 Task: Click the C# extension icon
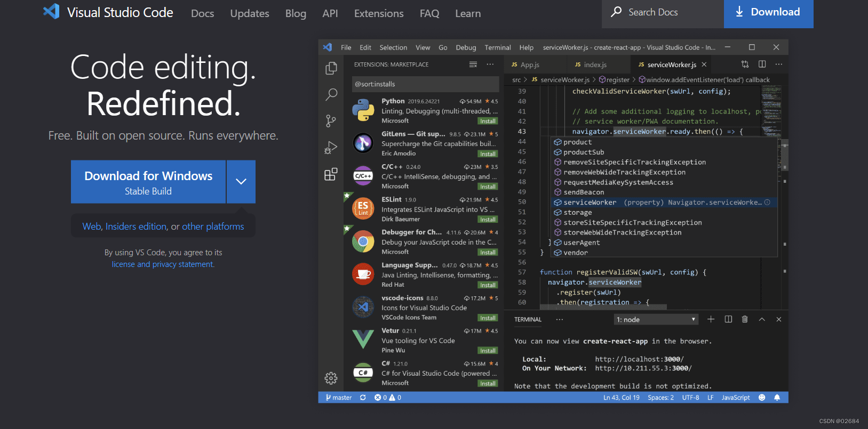click(x=363, y=373)
